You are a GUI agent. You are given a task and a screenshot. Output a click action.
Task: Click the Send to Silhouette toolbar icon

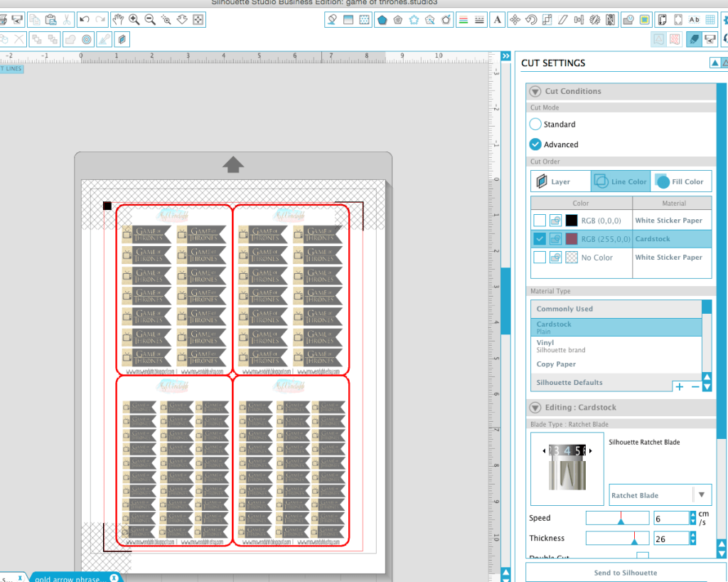[x=17, y=19]
